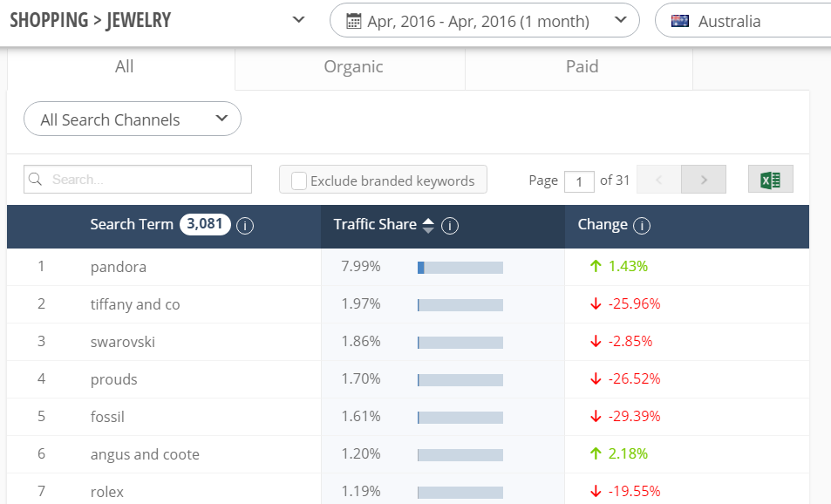Expand the Shopping > Jewelry category dropdown

[299, 20]
